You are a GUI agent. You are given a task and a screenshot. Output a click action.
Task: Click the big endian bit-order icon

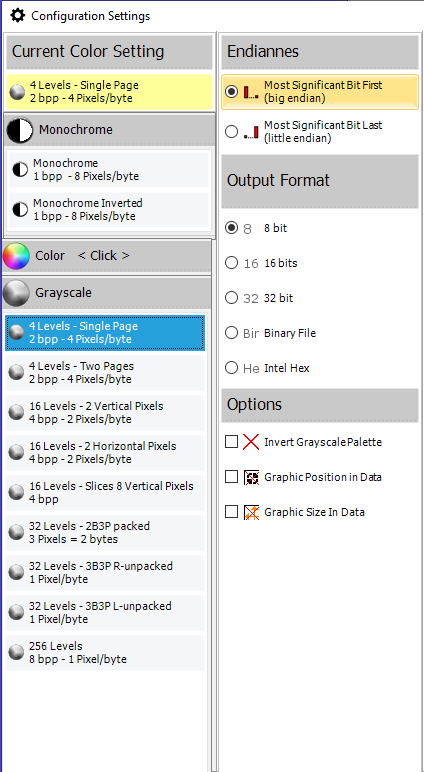pyautogui.click(x=251, y=92)
